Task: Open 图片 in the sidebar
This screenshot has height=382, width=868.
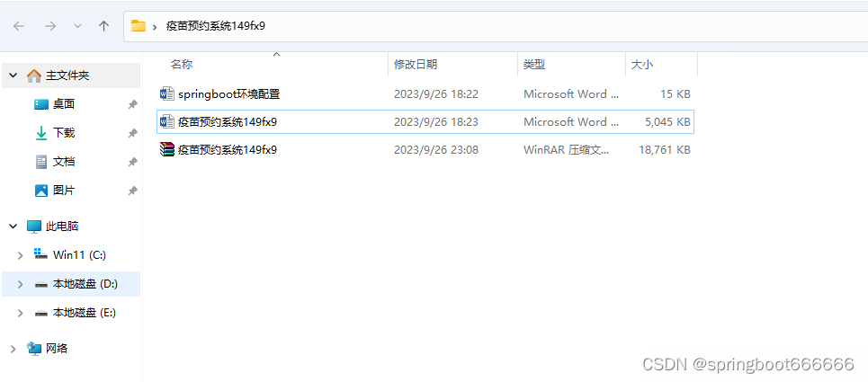Action: click(64, 191)
